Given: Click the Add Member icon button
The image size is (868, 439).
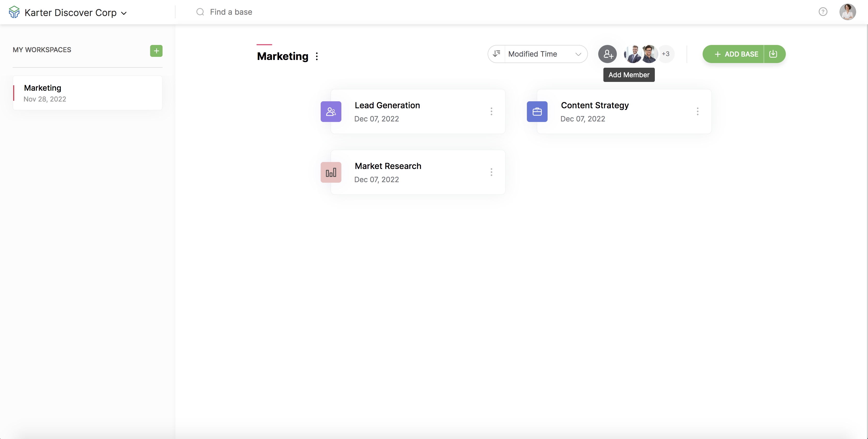Looking at the screenshot, I should 607,54.
